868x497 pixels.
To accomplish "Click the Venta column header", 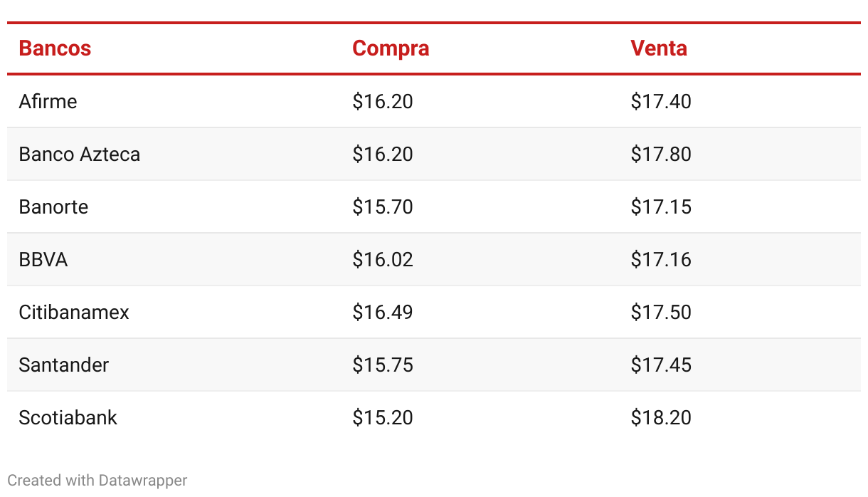I will 659,48.
